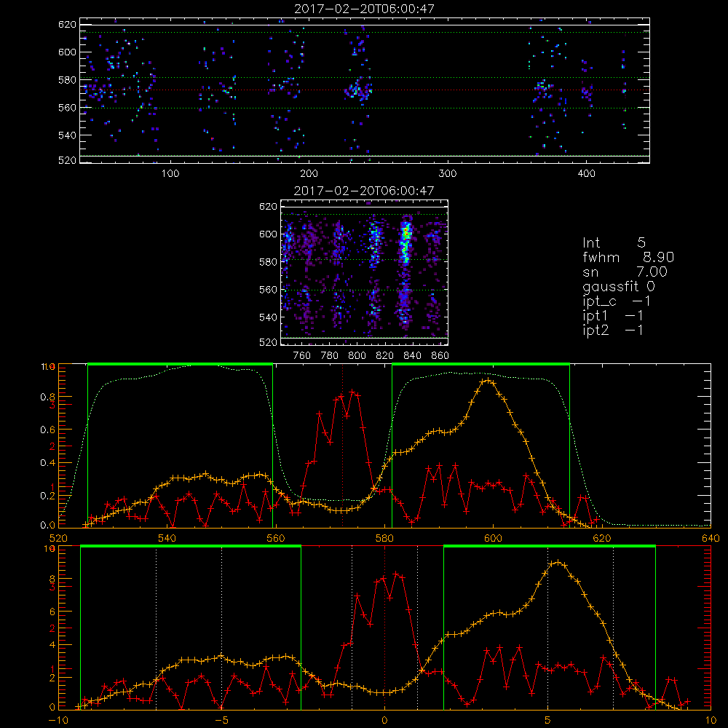
Task: Click y-axis label 560 of the small middle image
Action: click(x=269, y=290)
